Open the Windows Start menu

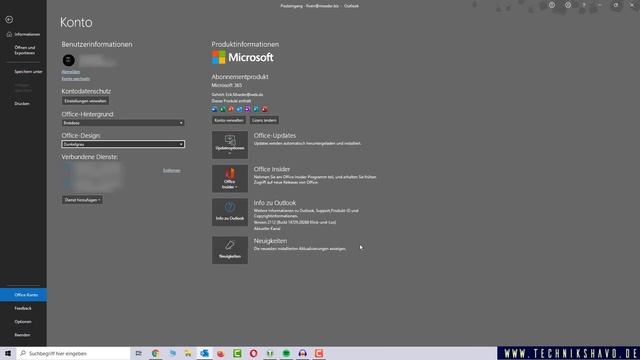coord(8,353)
